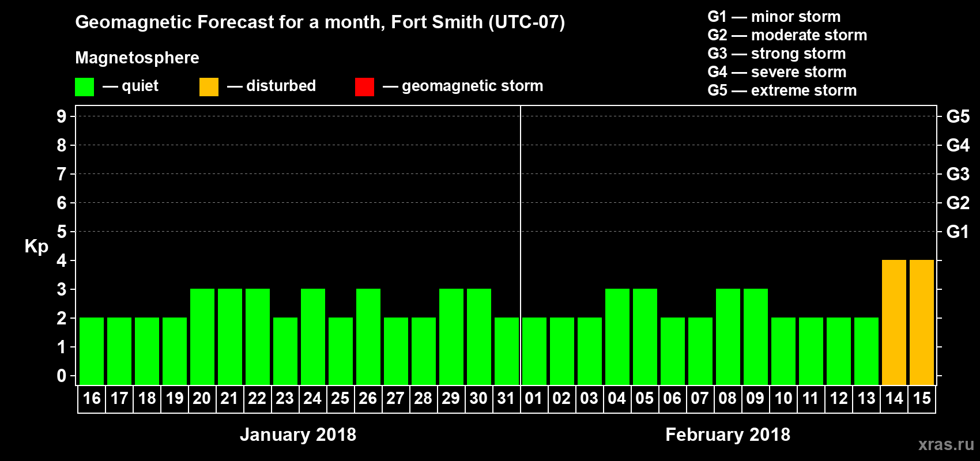This screenshot has width=980, height=461.
Task: Click the date label 17 on the axis
Action: (119, 399)
